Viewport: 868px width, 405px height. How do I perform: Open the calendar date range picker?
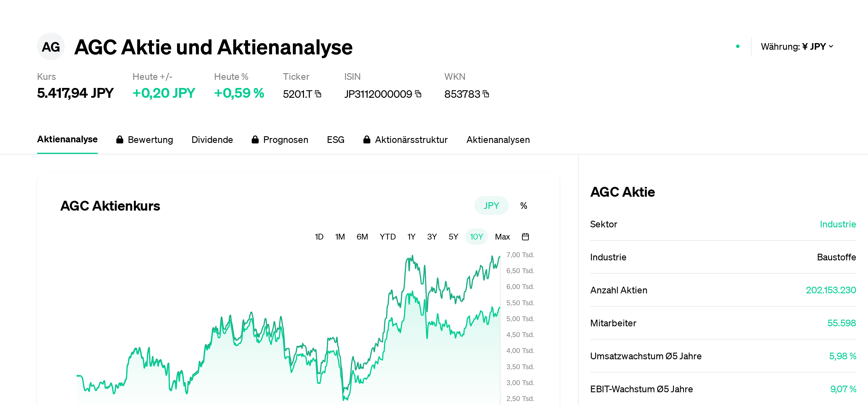coord(525,237)
